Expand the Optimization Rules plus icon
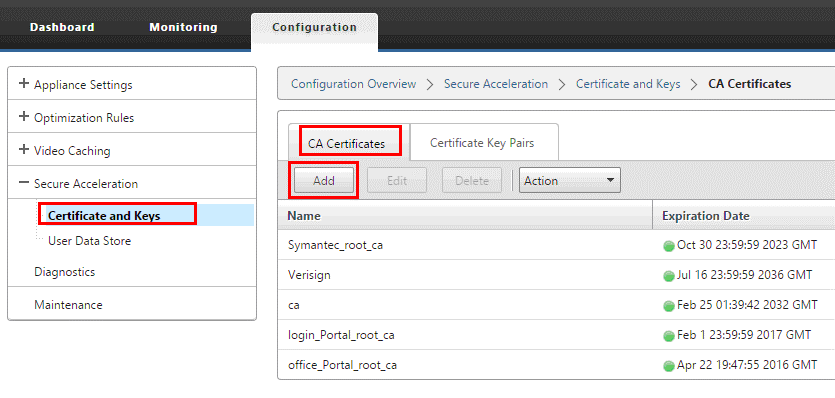 (x=23, y=117)
